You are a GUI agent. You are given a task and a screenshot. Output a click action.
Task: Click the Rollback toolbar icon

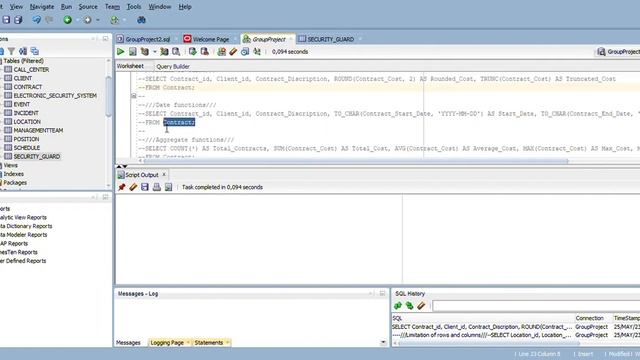click(x=204, y=51)
